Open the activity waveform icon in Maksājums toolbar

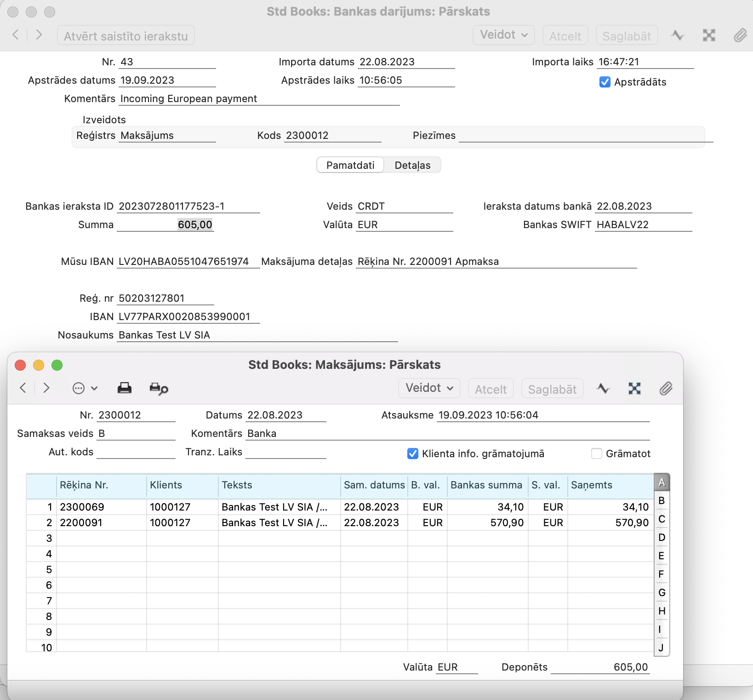pyautogui.click(x=603, y=389)
